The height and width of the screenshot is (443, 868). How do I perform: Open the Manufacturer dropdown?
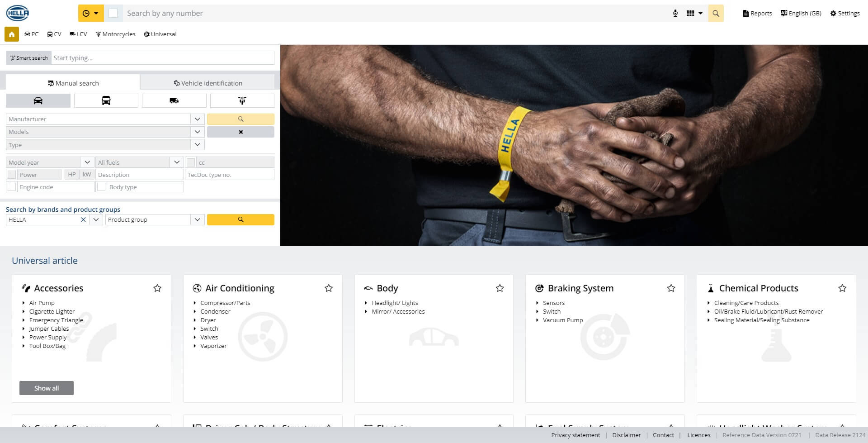point(197,119)
